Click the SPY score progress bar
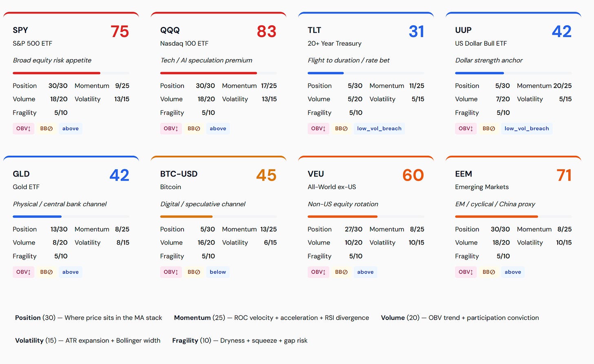594x364 pixels. pyautogui.click(x=71, y=73)
